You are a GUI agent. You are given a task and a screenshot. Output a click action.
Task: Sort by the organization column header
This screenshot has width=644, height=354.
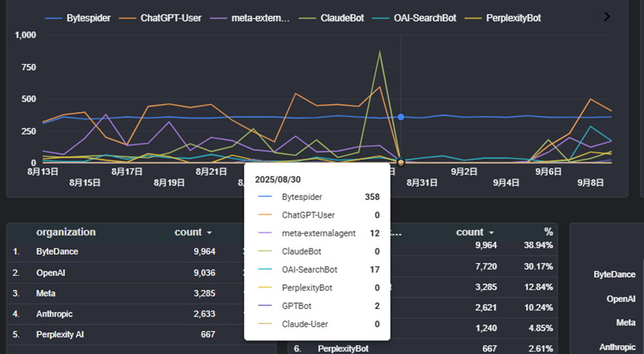coord(65,232)
